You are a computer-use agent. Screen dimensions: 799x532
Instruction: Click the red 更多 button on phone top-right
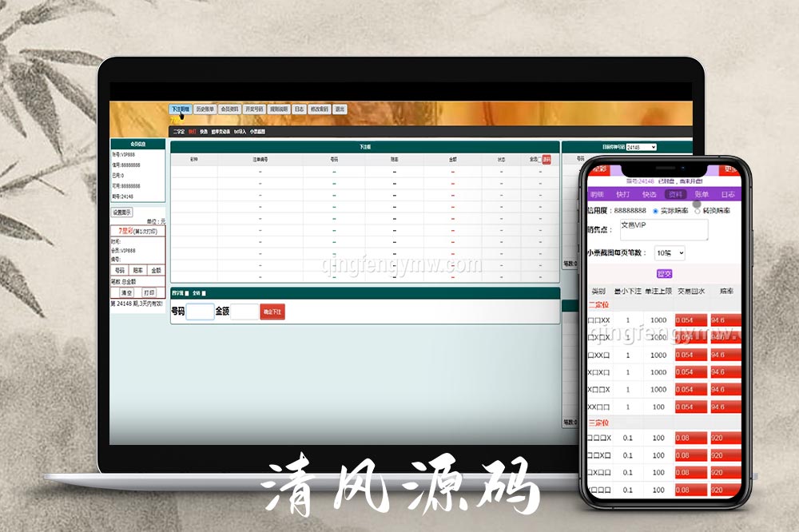731,169
